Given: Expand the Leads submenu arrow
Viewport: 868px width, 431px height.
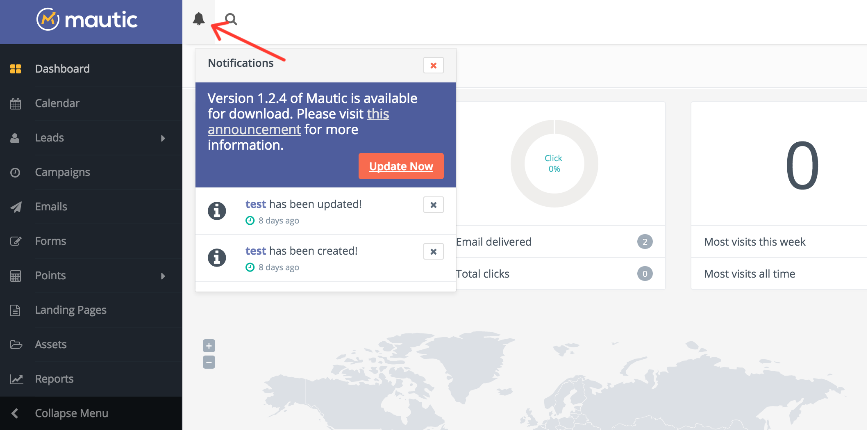Looking at the screenshot, I should tap(163, 138).
